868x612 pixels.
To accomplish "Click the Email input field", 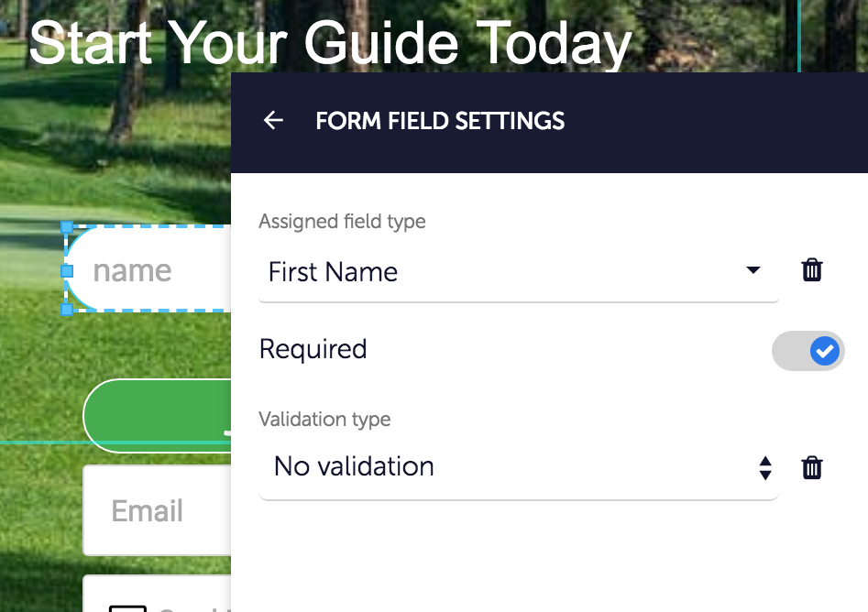I will tap(156, 510).
